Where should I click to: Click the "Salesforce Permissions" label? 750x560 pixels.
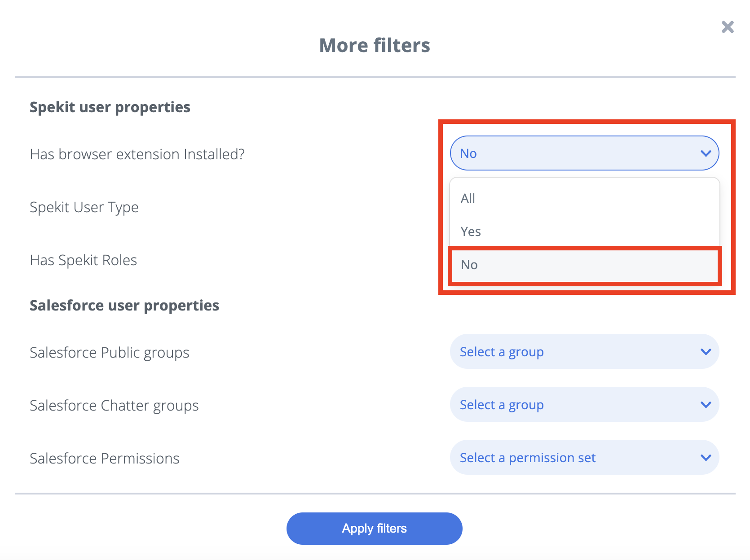coord(105,459)
